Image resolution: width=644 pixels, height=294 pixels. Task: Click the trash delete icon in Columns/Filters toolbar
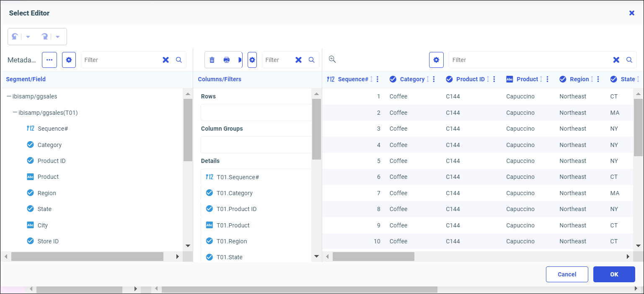click(x=212, y=60)
